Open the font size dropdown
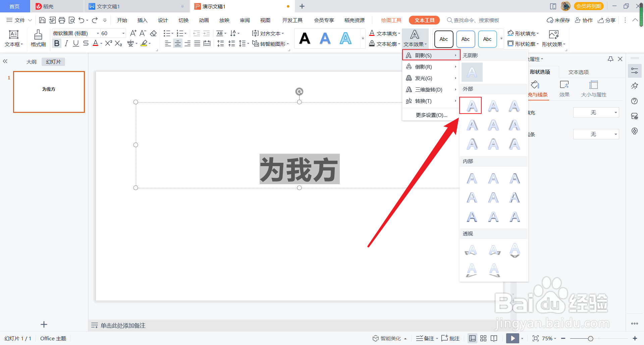644x345 pixels. tap(123, 33)
